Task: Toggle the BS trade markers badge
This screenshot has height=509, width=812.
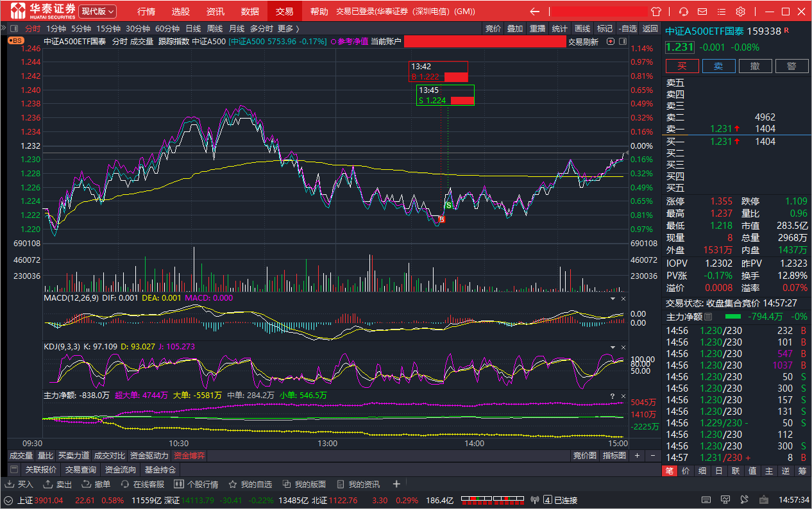Action: coord(17,40)
